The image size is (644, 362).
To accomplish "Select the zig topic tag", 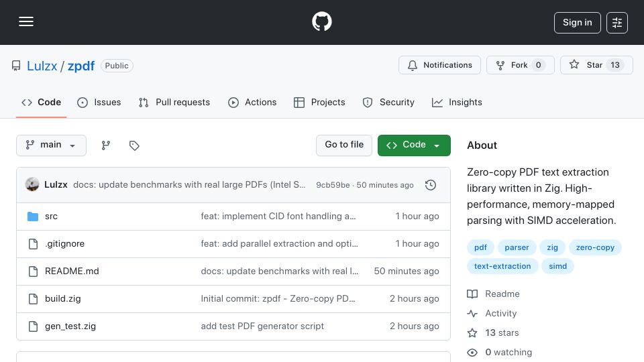I will [552, 247].
